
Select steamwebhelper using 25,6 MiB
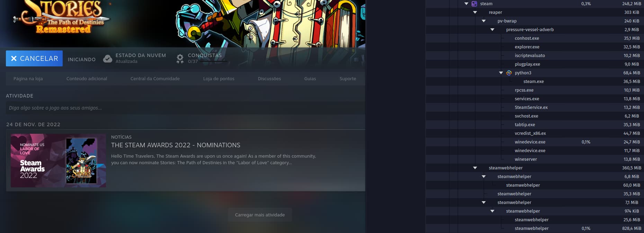pyautogui.click(x=535, y=220)
